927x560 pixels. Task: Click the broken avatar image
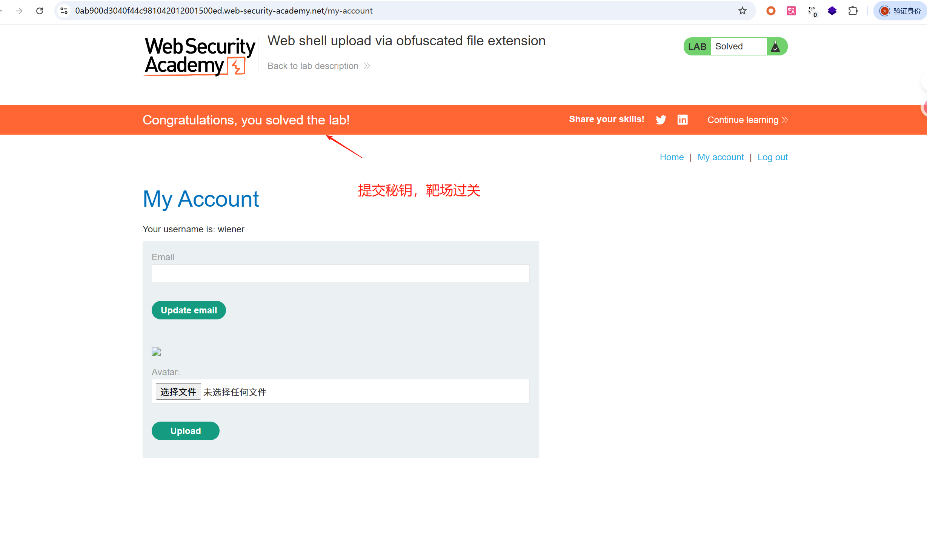pos(156,351)
